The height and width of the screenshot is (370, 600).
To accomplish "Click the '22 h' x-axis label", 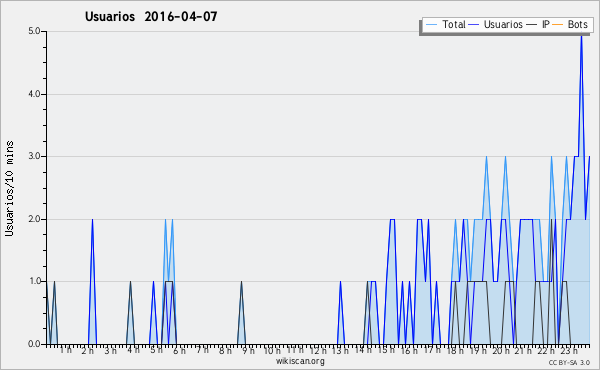I will coord(546,351).
